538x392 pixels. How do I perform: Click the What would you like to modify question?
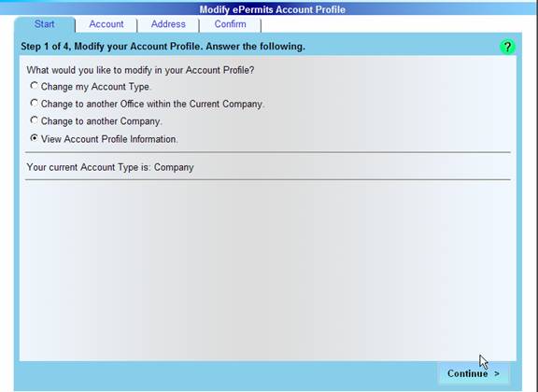pos(140,70)
